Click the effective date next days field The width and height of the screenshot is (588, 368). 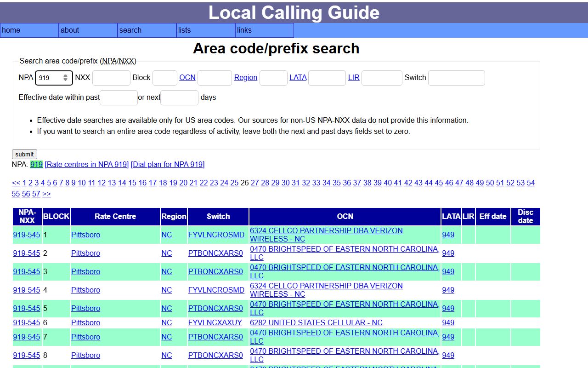[x=180, y=98]
